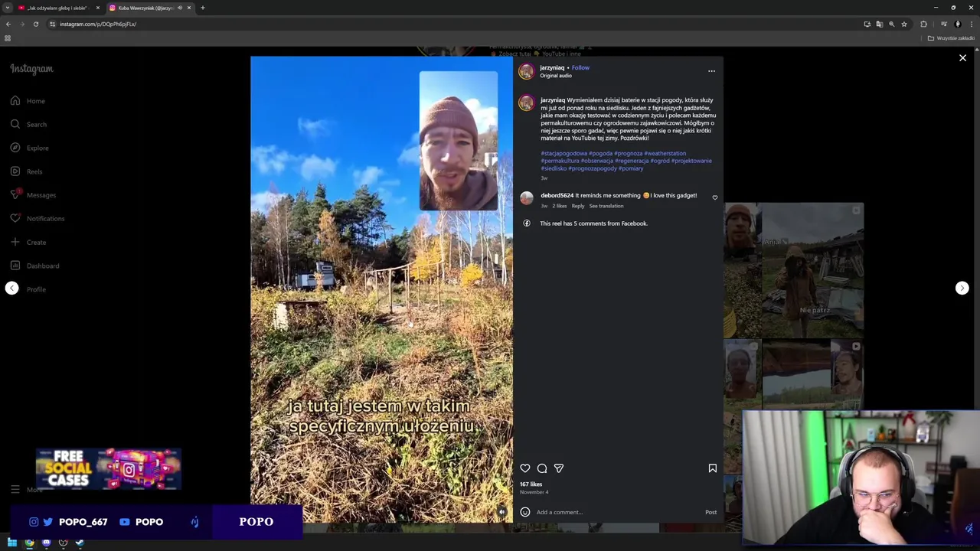
Task: Save the post with the bookmark icon
Action: pyautogui.click(x=713, y=468)
